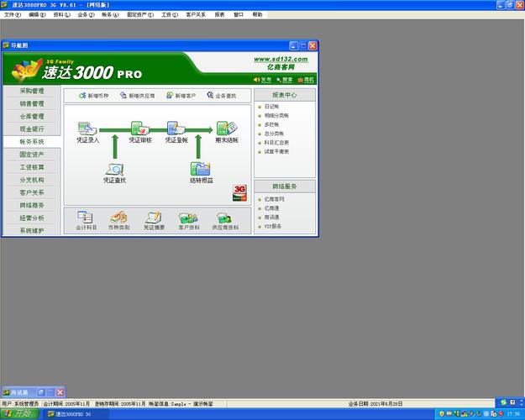
Task: Open the 凭证录入 voucher entry icon
Action: pyautogui.click(x=87, y=132)
